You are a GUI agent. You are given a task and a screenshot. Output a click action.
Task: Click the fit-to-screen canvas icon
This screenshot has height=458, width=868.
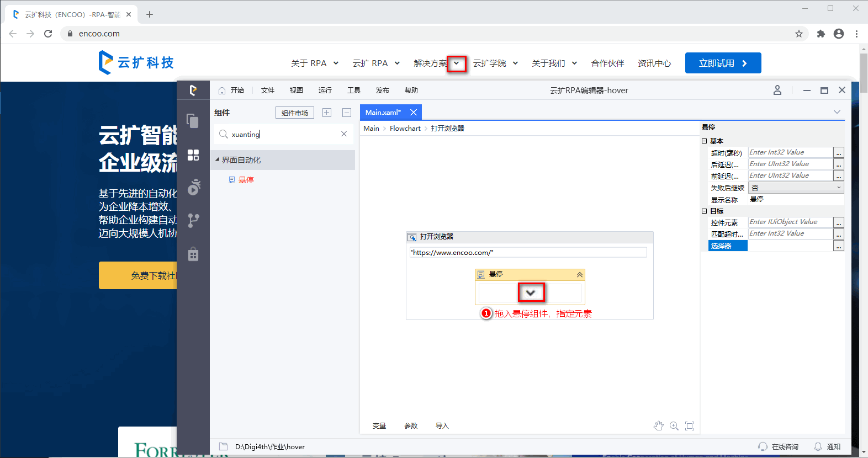690,425
